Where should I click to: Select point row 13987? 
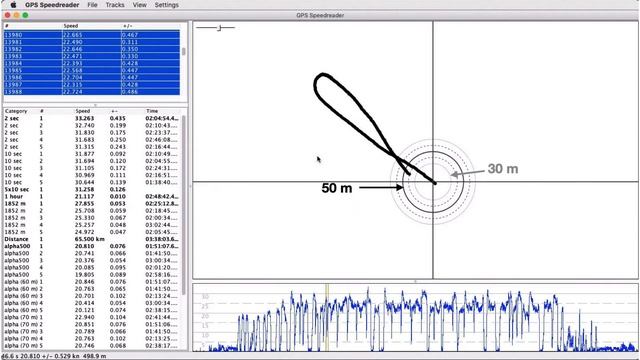coord(92,85)
